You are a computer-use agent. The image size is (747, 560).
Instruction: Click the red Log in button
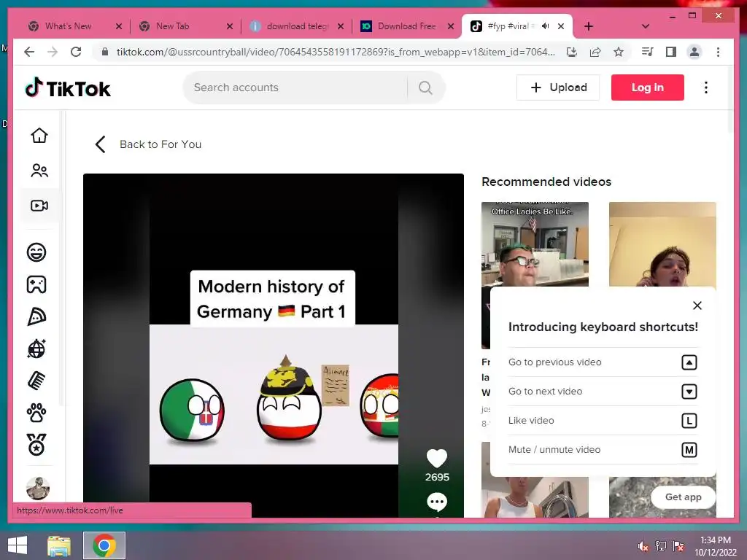pyautogui.click(x=648, y=87)
